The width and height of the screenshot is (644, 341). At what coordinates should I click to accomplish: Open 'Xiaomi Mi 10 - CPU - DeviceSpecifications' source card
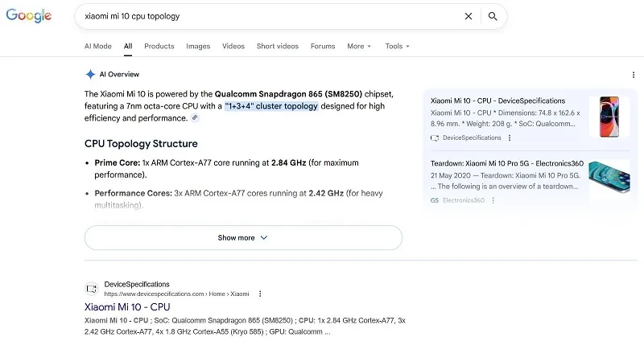pos(497,101)
